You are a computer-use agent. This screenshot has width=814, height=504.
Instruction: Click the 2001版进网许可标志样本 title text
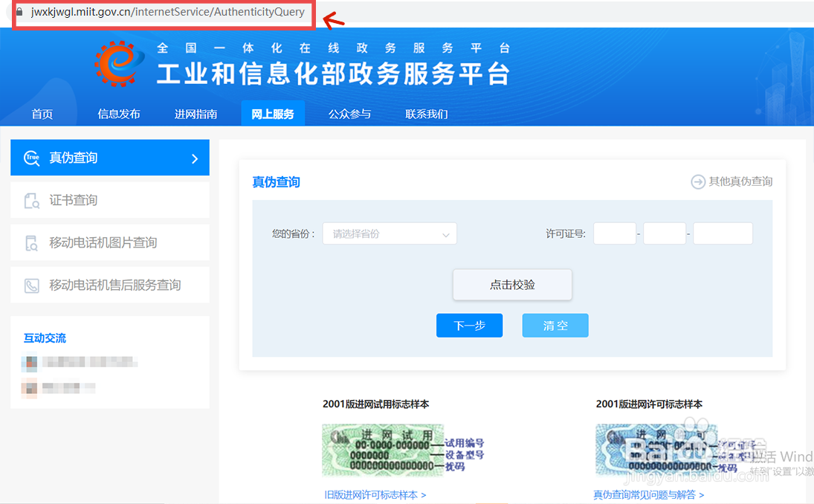(x=649, y=404)
